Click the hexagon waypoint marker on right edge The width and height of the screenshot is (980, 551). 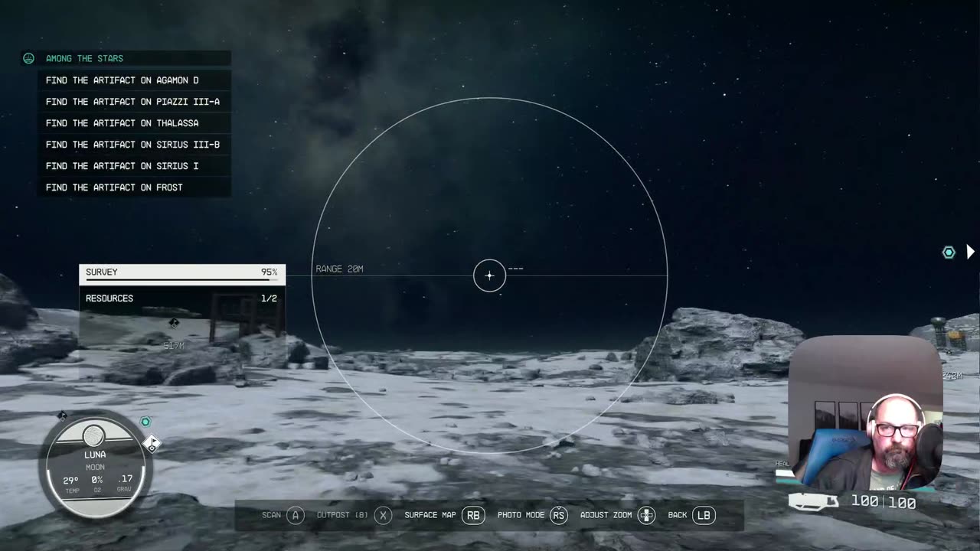[x=949, y=253]
